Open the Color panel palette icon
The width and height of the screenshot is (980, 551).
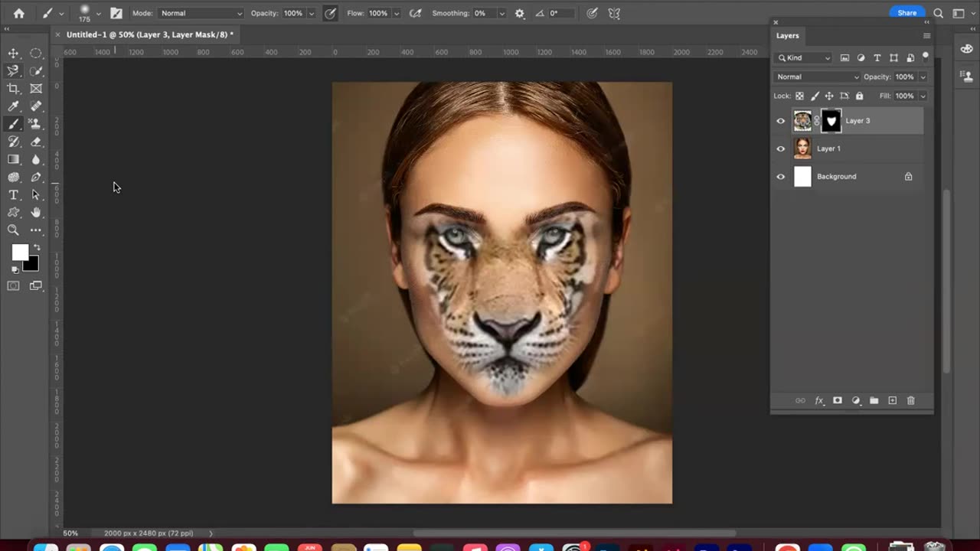click(x=967, y=49)
